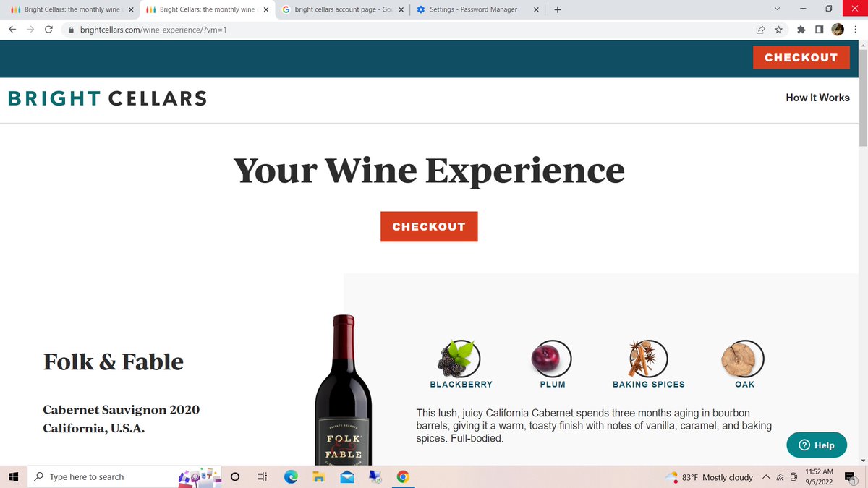Open the Chrome three-dot menu
This screenshot has width=868, height=488.
(856, 30)
